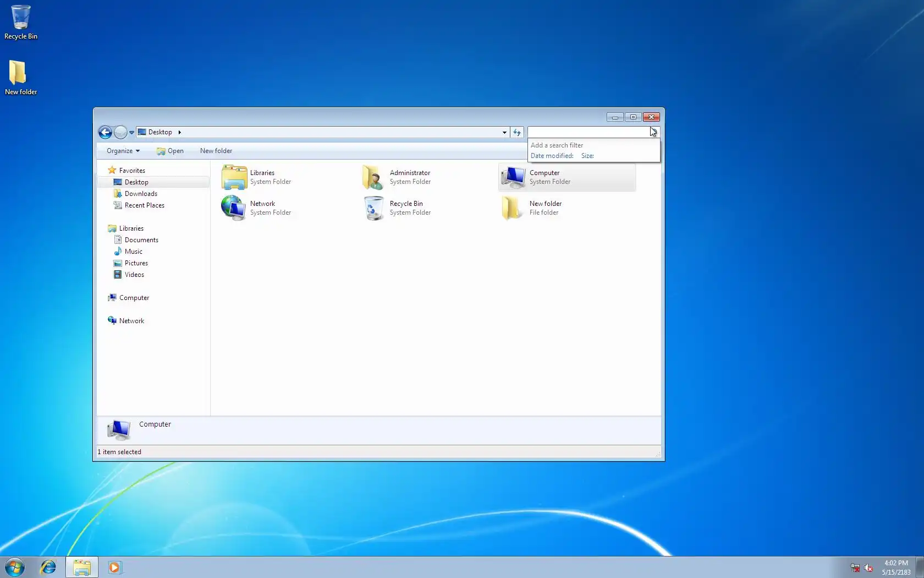Click the '1 item selected' status bar text
The image size is (924, 578).
(119, 452)
